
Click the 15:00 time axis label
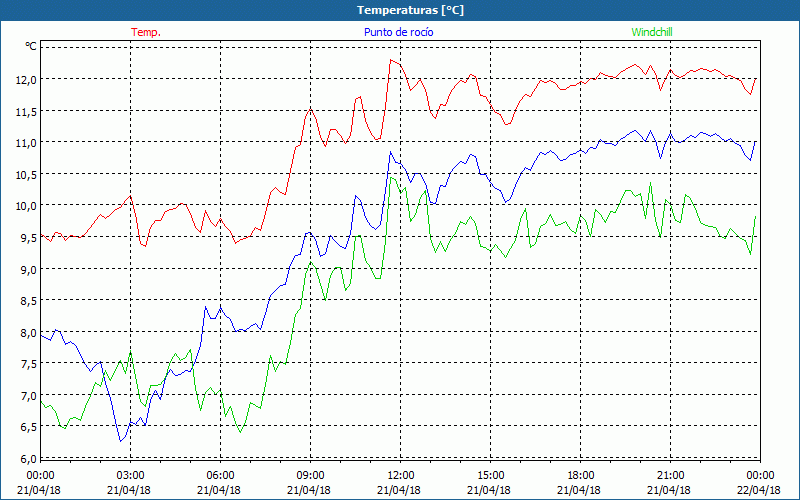tap(490, 476)
